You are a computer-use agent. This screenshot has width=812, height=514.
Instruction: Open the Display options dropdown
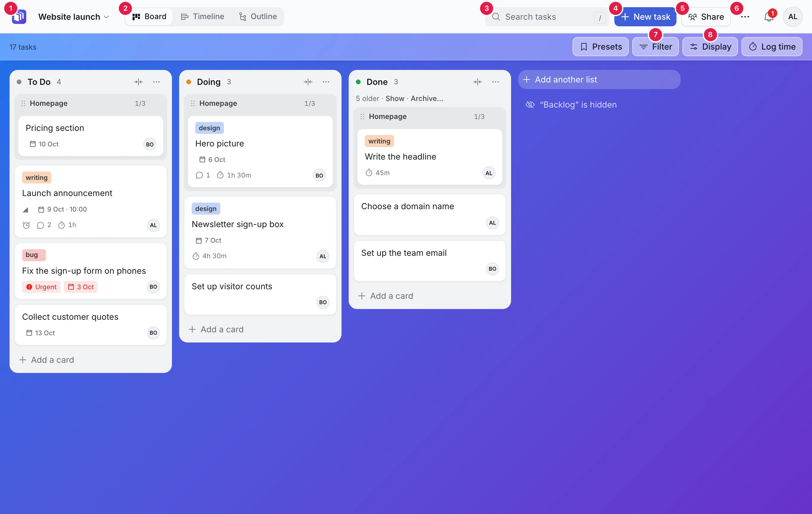click(x=710, y=47)
